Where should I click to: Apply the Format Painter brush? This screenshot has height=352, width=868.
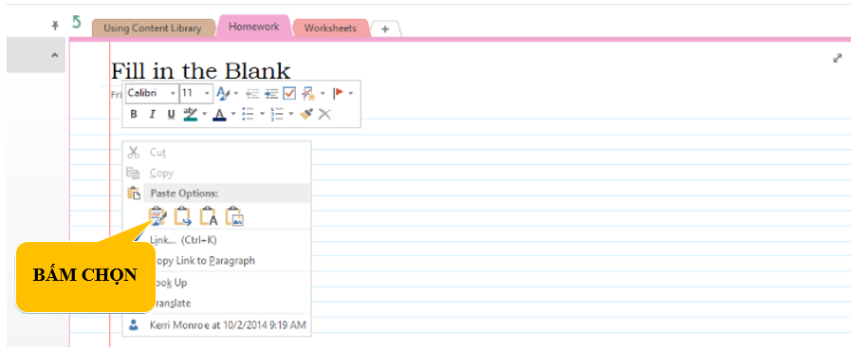(x=306, y=114)
